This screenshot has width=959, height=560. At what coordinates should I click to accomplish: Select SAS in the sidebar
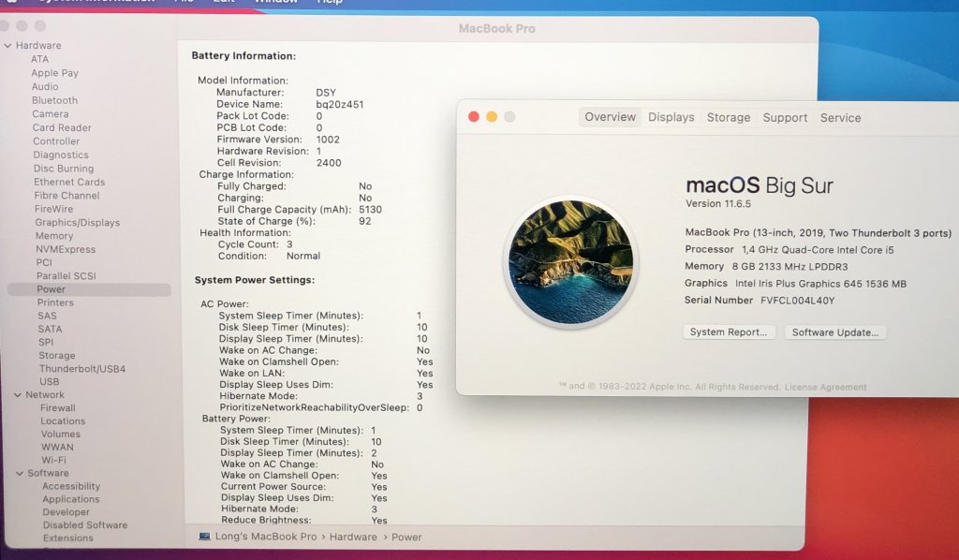click(47, 317)
